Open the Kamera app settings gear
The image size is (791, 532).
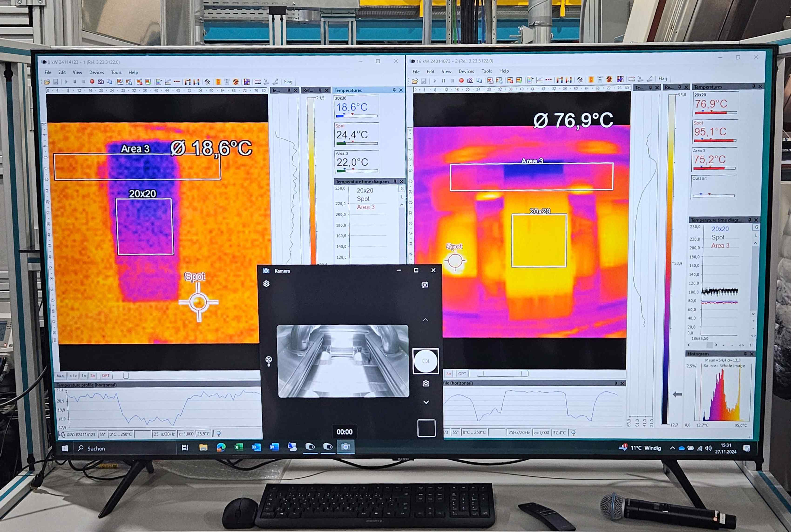click(267, 284)
